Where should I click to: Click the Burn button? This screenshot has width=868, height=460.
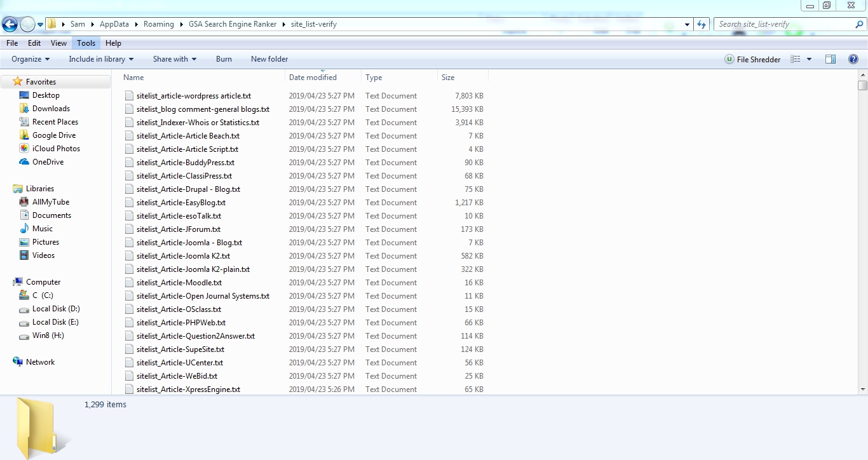pos(224,59)
